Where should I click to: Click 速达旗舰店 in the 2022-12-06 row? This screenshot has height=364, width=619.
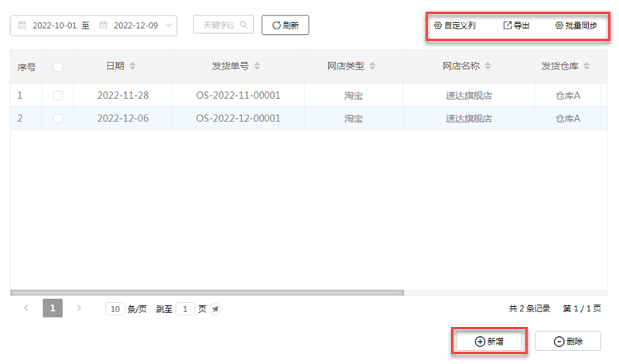(x=469, y=119)
